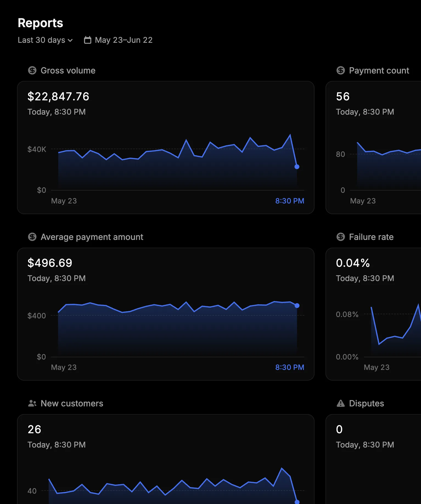Click the $400 axis label in Average payment amount
Viewport: 421px width, 504px height.
37,316
